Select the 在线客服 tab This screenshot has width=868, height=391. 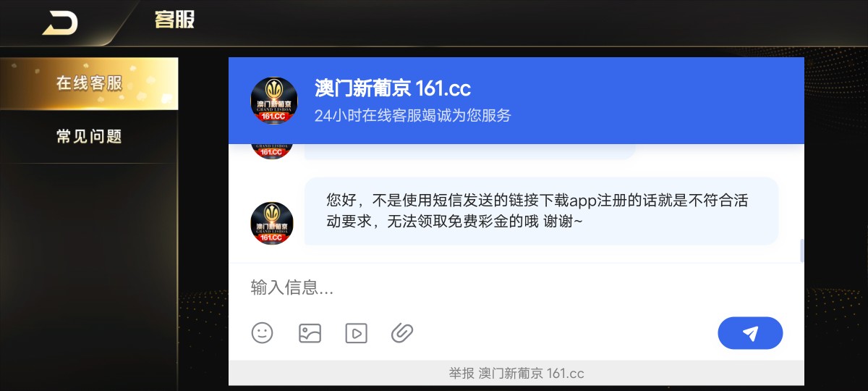89,83
